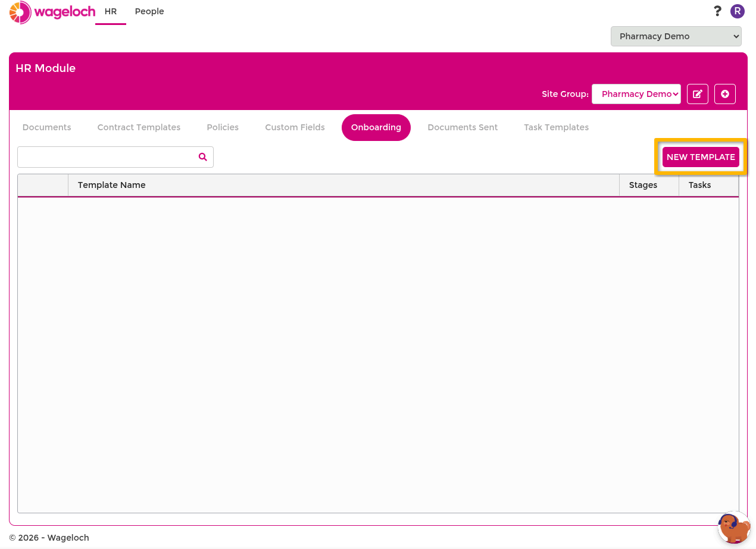Open the user avatar R menu
Image resolution: width=756 pixels, height=549 pixels.
click(x=738, y=11)
